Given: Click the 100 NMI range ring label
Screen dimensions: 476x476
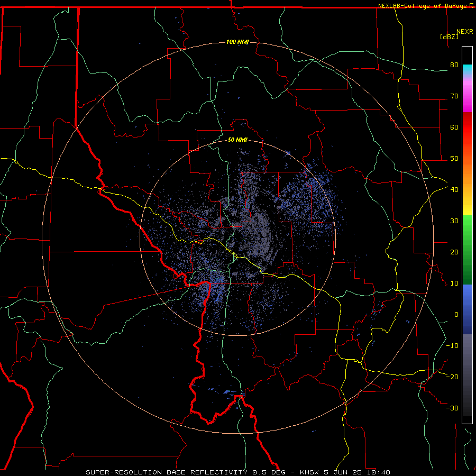Looking at the screenshot, I should (x=237, y=42).
